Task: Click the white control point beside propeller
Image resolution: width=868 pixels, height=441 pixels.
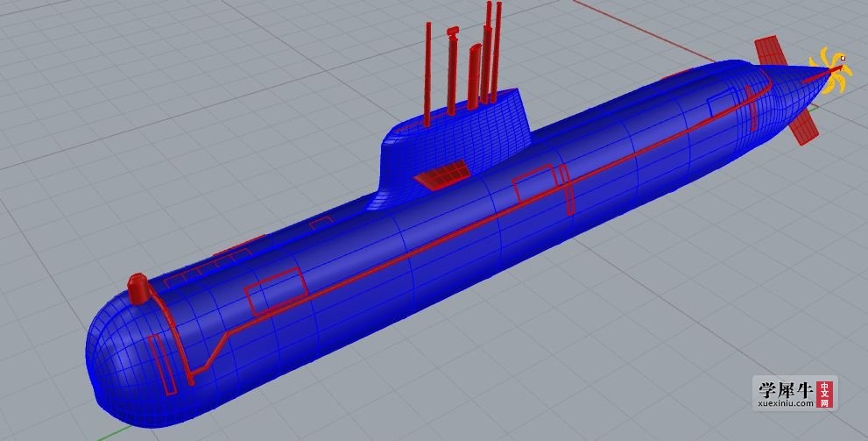Action: pyautogui.click(x=843, y=58)
